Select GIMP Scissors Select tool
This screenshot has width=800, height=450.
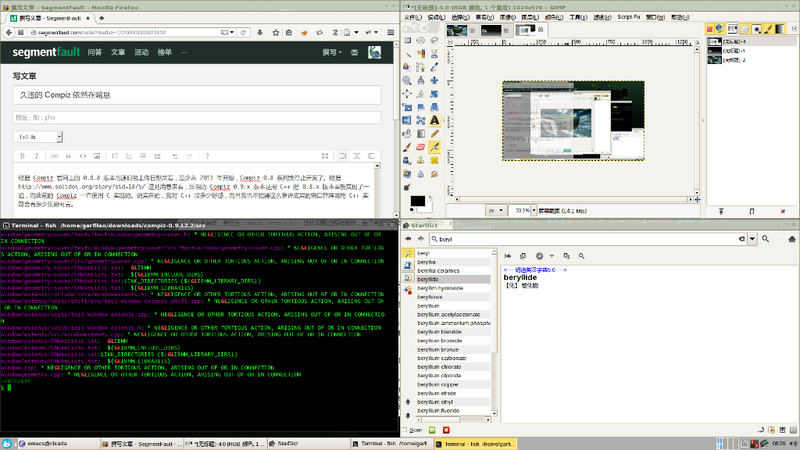click(434, 54)
